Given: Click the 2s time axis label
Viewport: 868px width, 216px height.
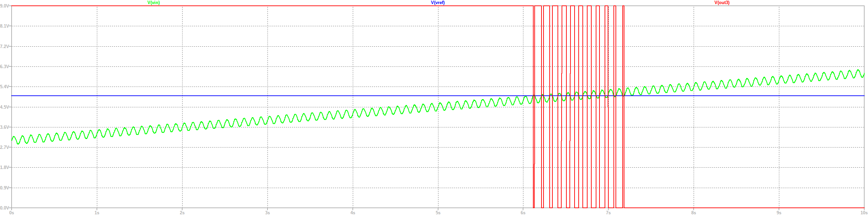Looking at the screenshot, I should [x=182, y=213].
